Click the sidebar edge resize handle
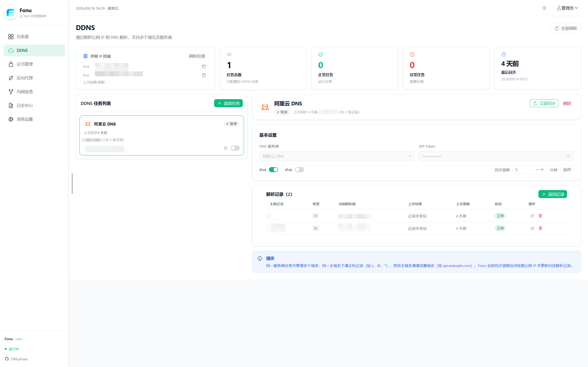Viewport: 588px width, 367px height. pos(72,184)
